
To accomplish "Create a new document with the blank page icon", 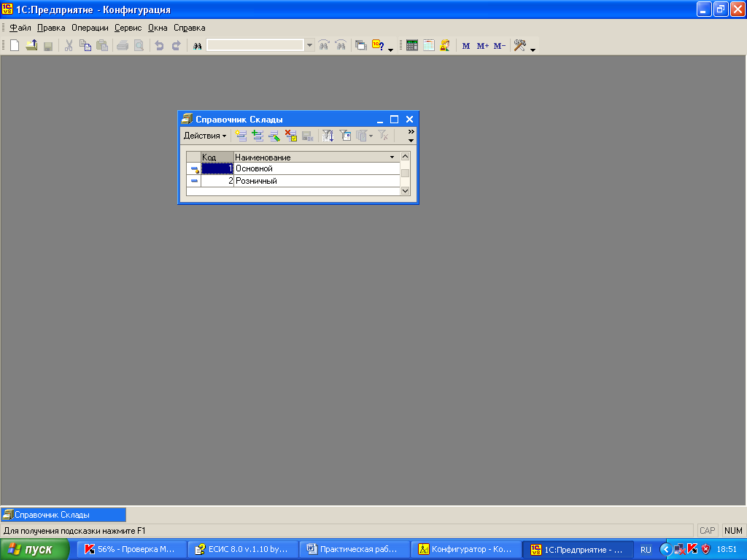I will pyautogui.click(x=15, y=46).
